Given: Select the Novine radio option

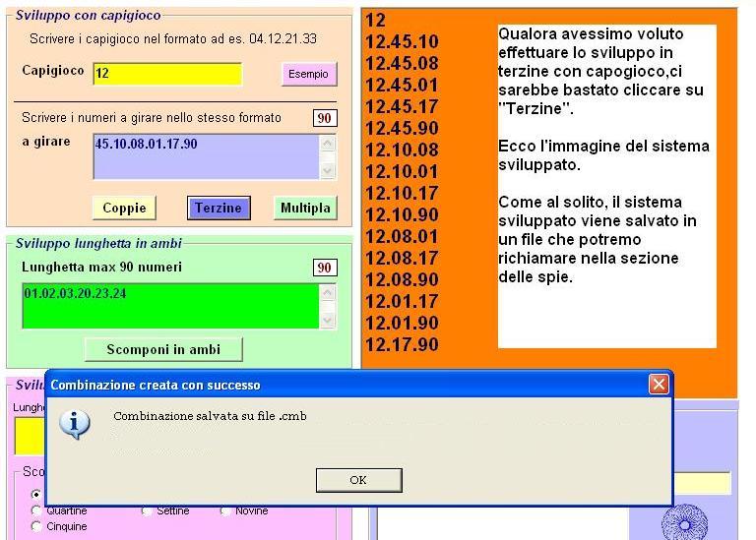Looking at the screenshot, I should coord(225,511).
